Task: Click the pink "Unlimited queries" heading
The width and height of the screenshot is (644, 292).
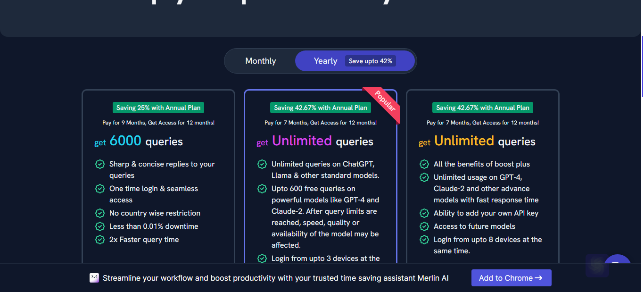Action: pyautogui.click(x=315, y=141)
